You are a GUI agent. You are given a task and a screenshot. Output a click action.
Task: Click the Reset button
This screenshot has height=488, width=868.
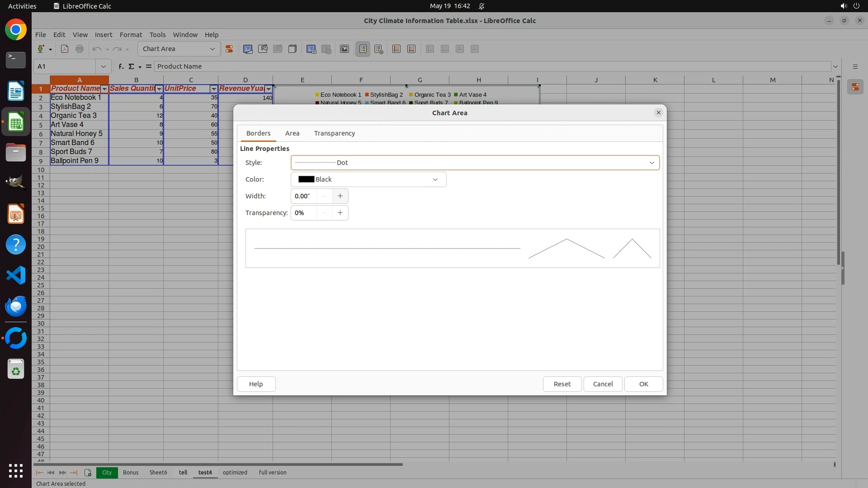(562, 384)
